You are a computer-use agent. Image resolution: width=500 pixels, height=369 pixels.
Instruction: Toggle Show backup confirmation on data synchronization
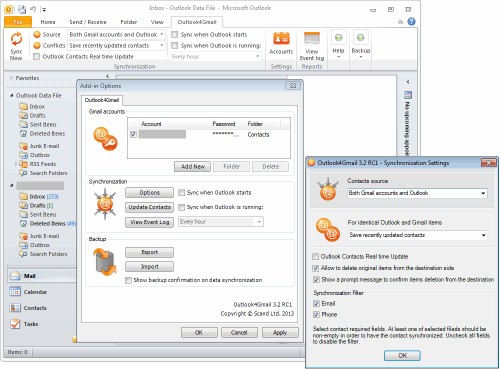[x=128, y=280]
